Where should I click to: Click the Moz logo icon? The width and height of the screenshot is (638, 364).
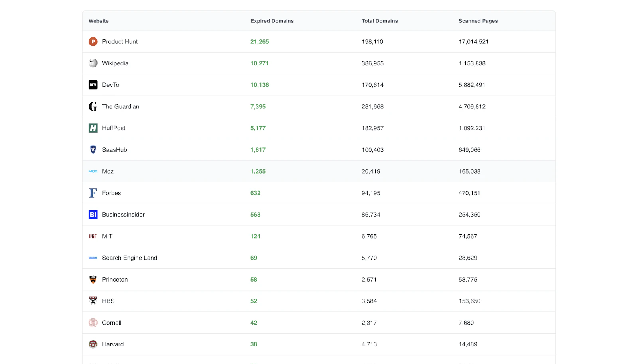point(93,171)
